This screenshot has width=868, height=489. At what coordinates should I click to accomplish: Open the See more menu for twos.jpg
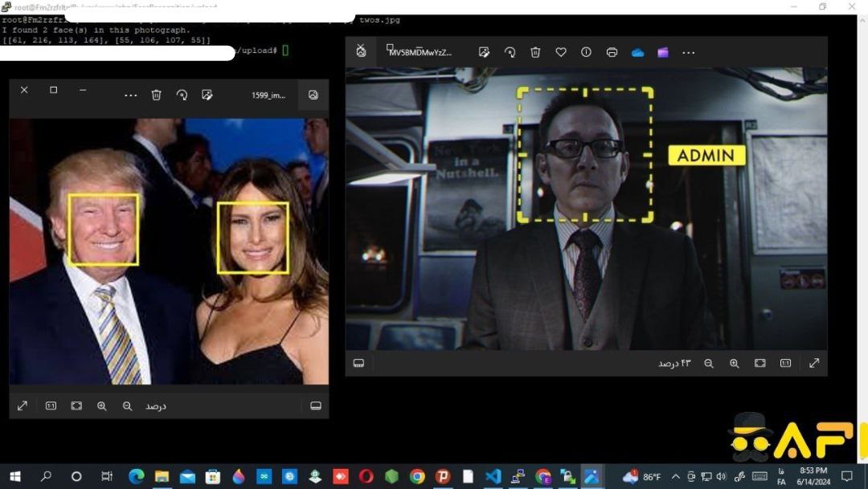(x=689, y=52)
